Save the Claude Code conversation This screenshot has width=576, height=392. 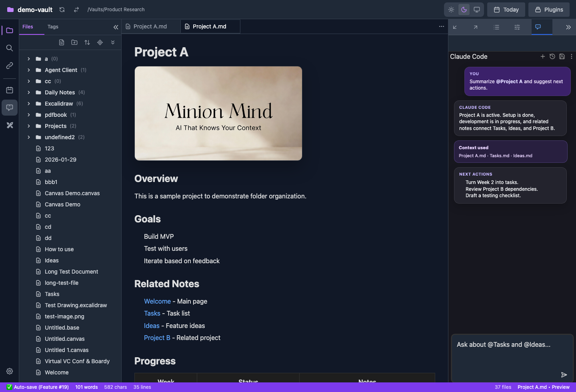[x=562, y=56]
